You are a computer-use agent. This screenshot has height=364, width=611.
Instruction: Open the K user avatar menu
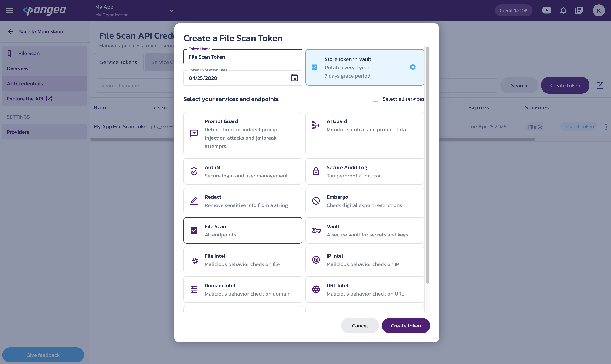coord(599,11)
